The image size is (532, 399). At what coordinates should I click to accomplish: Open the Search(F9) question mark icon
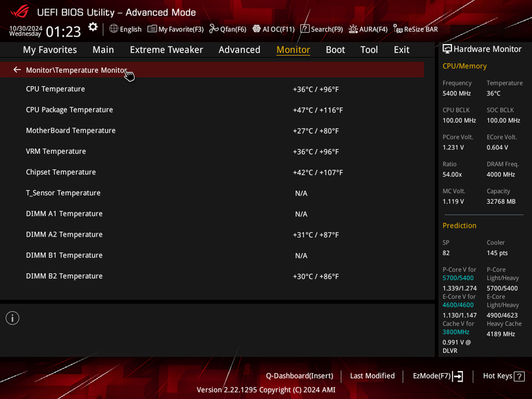click(x=305, y=29)
